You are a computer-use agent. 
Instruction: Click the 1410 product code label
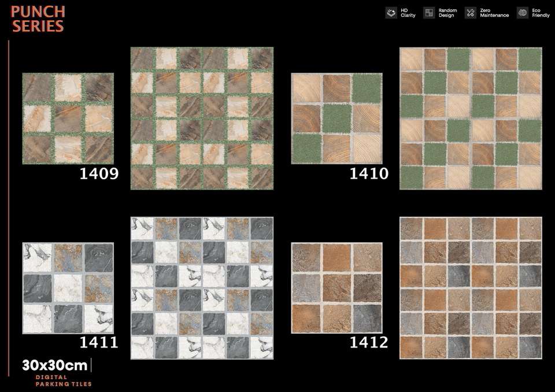click(x=369, y=173)
